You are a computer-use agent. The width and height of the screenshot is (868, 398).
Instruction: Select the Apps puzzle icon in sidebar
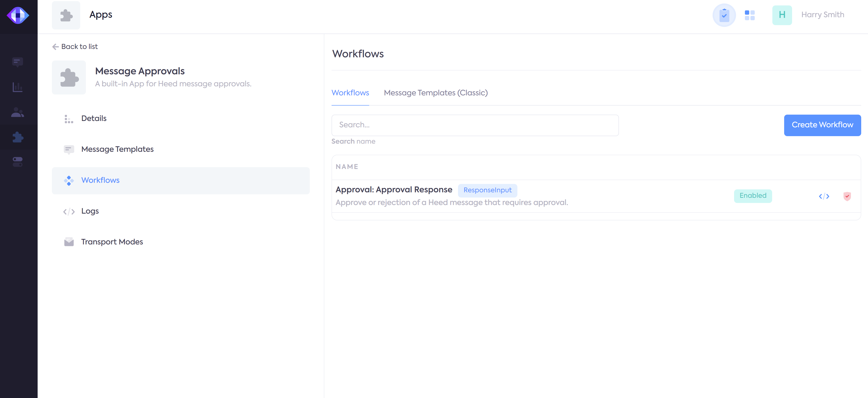17,137
